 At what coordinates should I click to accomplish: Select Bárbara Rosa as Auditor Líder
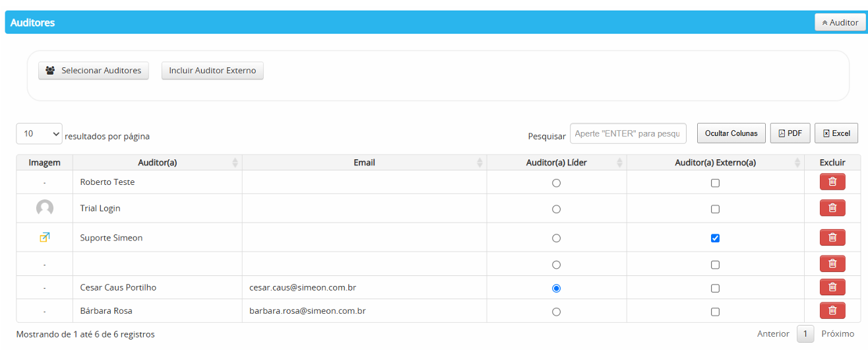[x=556, y=312]
